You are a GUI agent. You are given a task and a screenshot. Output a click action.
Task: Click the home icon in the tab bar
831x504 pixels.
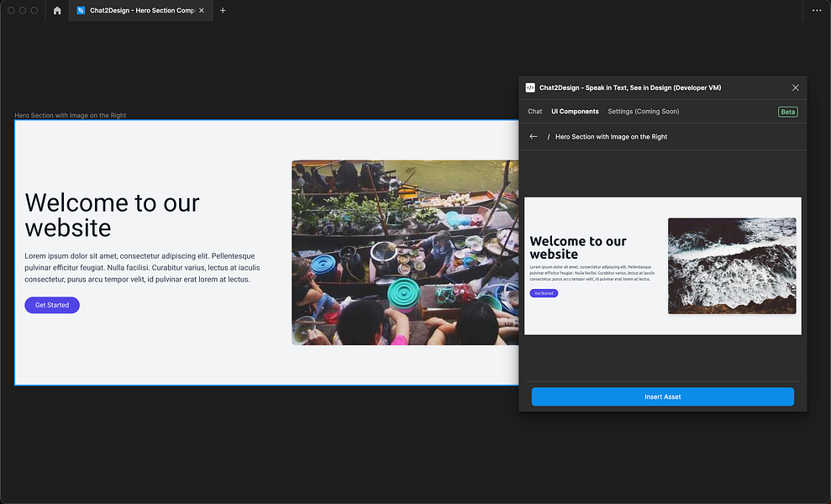point(56,10)
